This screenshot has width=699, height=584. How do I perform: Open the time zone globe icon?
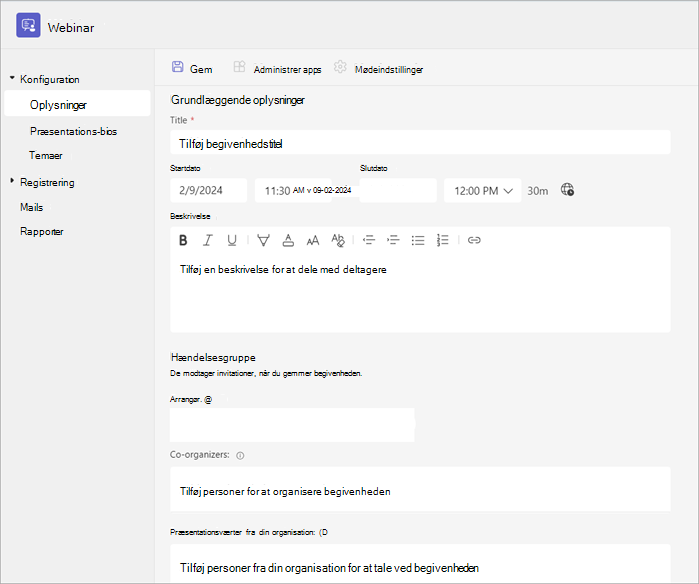point(567,189)
